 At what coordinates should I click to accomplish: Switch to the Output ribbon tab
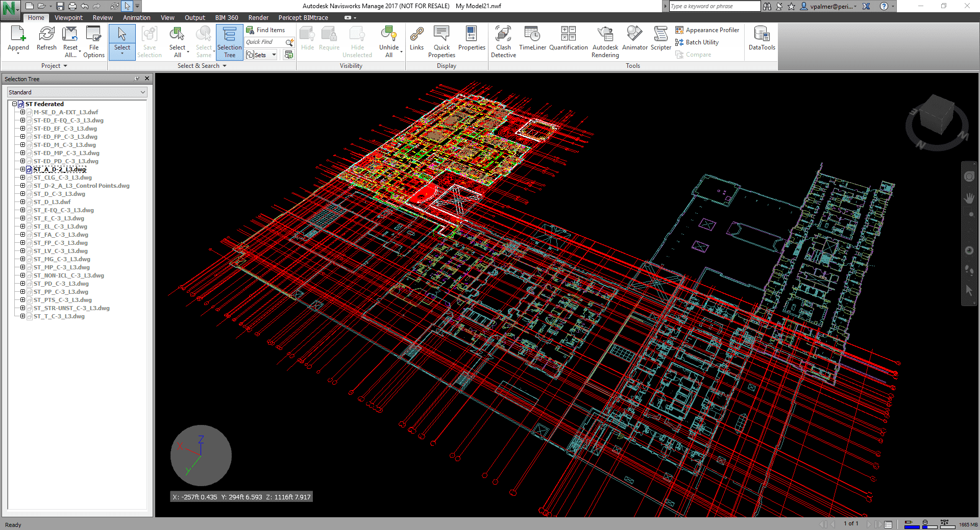click(x=194, y=18)
